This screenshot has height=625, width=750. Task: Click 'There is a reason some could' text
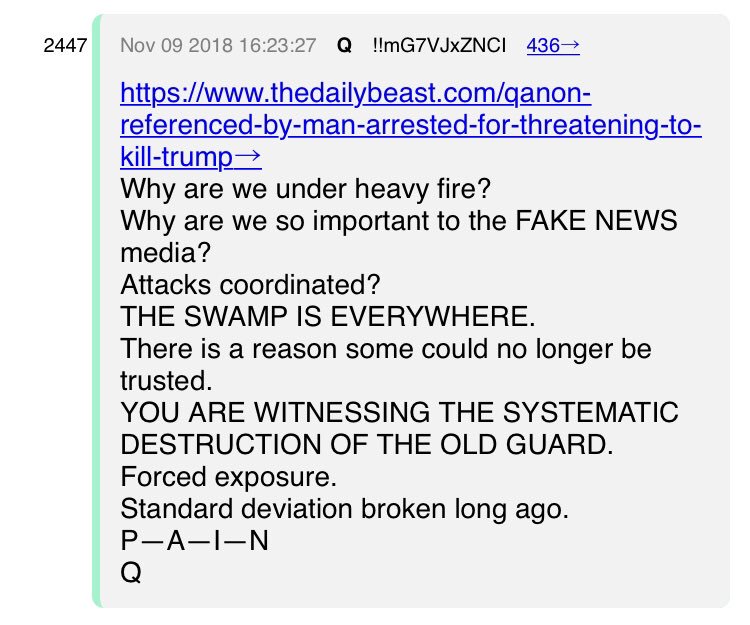click(305, 349)
